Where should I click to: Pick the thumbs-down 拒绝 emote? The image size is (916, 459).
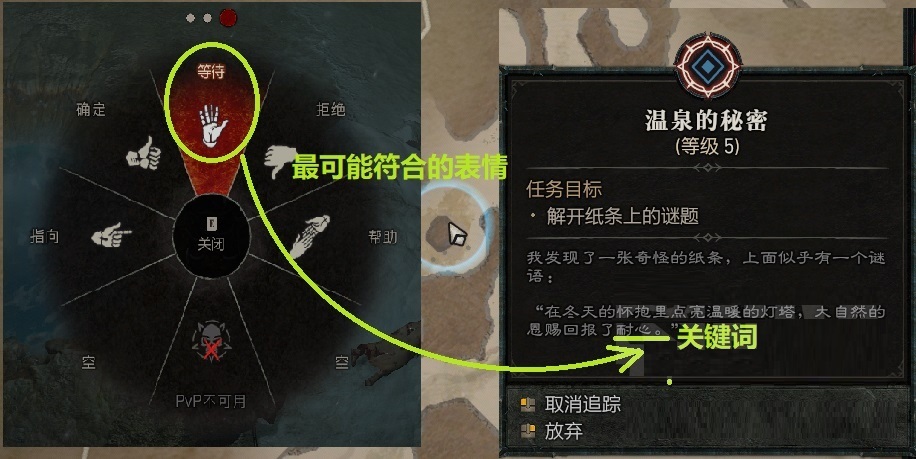[277, 161]
